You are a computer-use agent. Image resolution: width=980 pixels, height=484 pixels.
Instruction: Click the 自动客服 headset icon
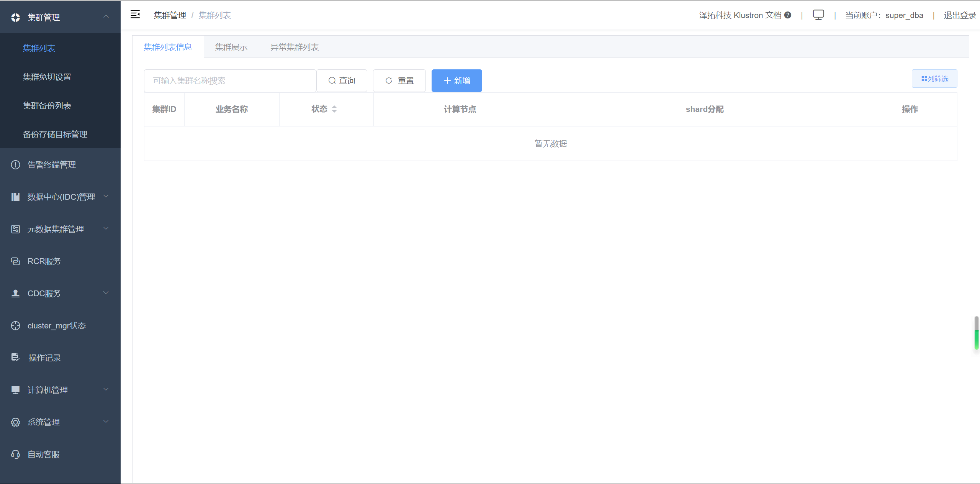coord(15,454)
